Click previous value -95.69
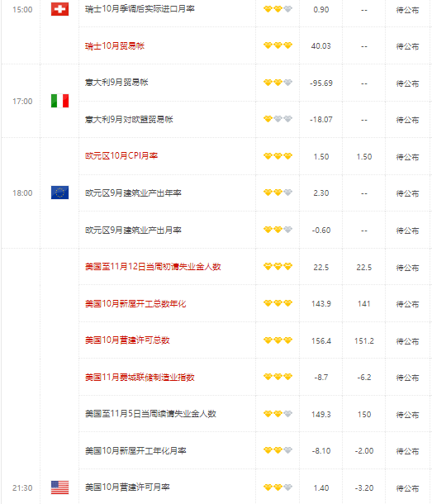 320,83
